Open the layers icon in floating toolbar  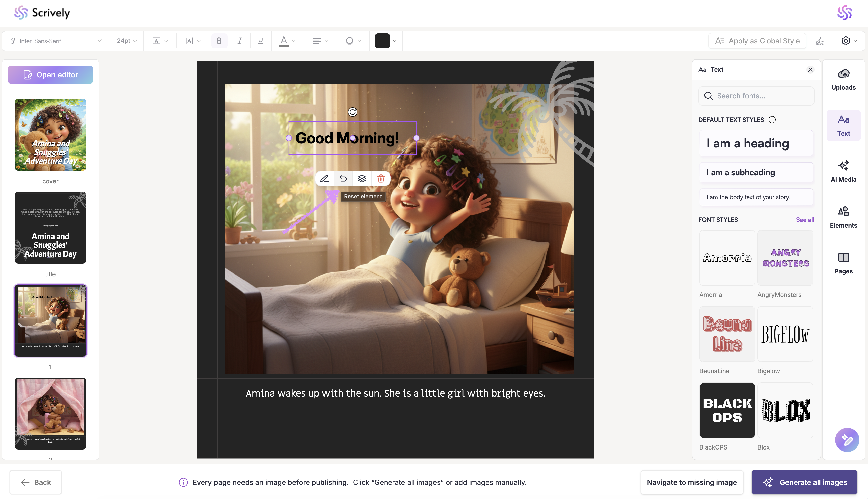(362, 179)
